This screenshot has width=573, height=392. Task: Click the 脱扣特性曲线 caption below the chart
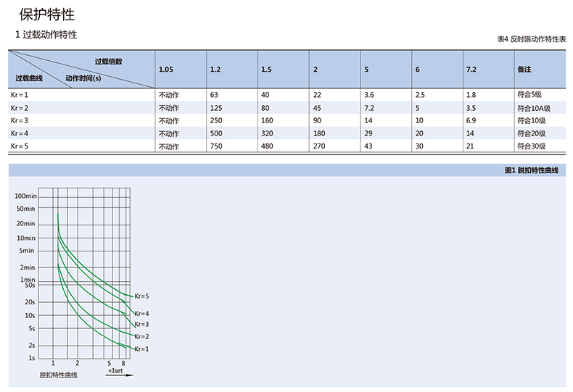pyautogui.click(x=59, y=375)
